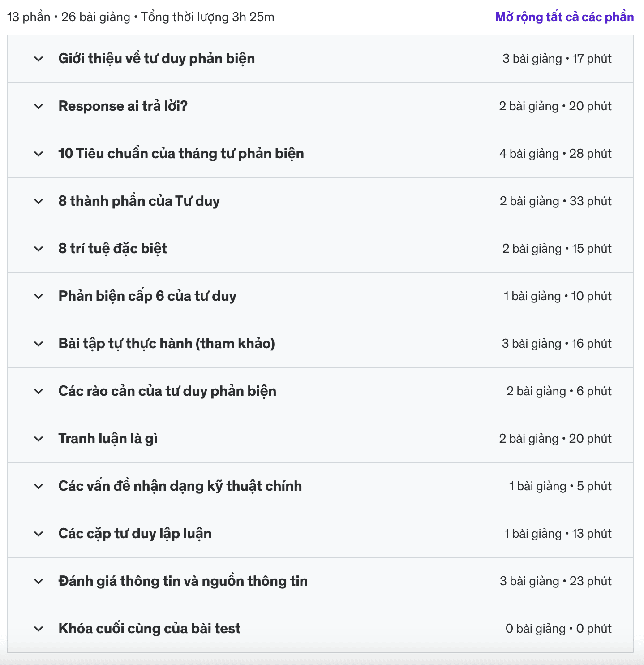The height and width of the screenshot is (665, 644).
Task: Expand the Tranh luận là gì section
Action: tap(321, 439)
